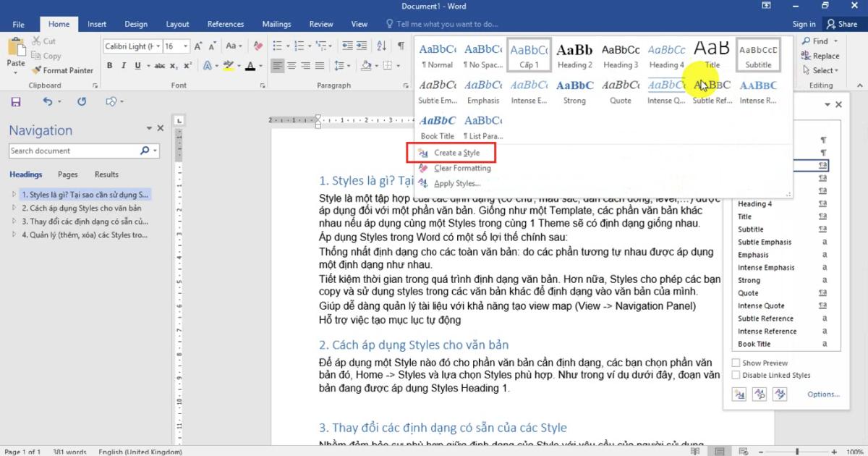
Task: Click the Manage Styles icon
Action: coord(780,394)
